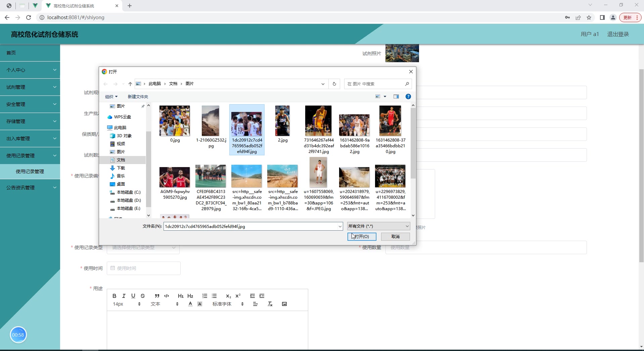Select the 使用记录管理 submenu item
The width and height of the screenshot is (644, 351).
(30, 171)
